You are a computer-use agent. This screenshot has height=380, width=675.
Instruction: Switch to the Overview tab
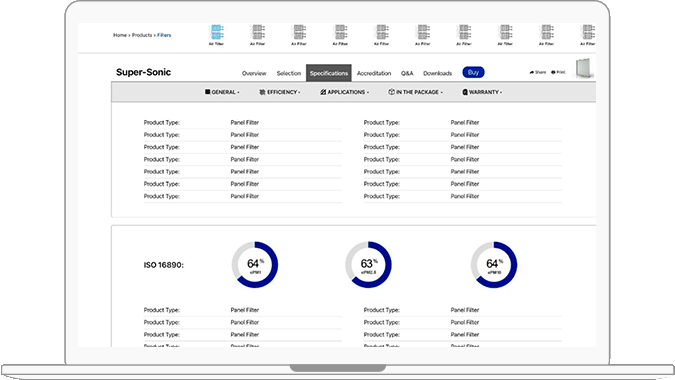(254, 73)
